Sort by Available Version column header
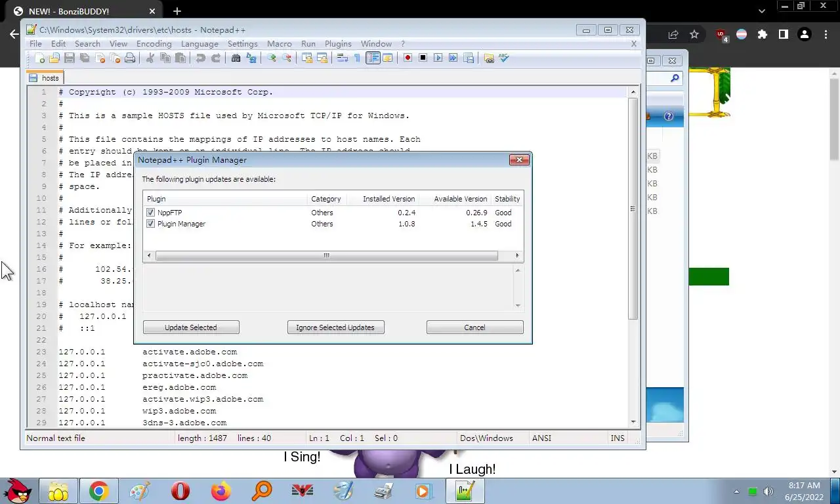Screen dimensions: 840x504 click(454, 199)
